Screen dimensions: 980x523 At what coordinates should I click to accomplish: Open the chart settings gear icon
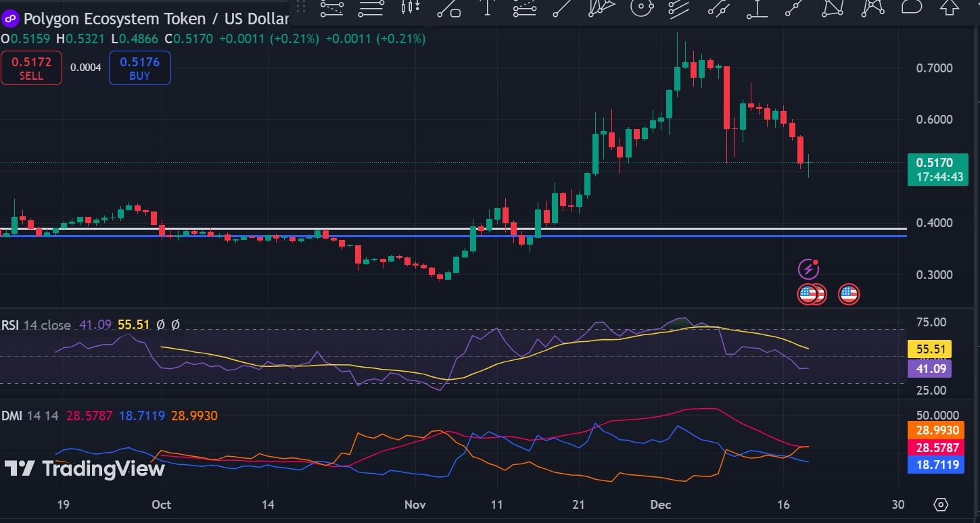coord(941,505)
